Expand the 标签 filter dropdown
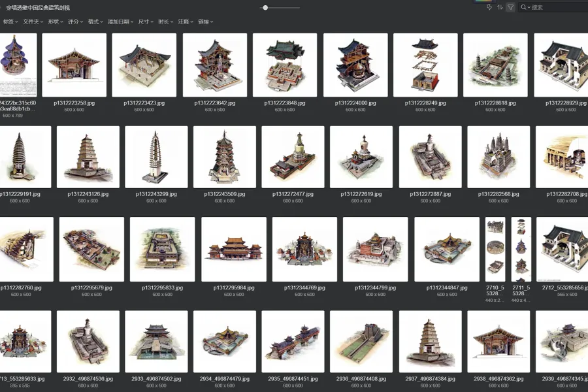This screenshot has height=392, width=588. click(x=10, y=22)
